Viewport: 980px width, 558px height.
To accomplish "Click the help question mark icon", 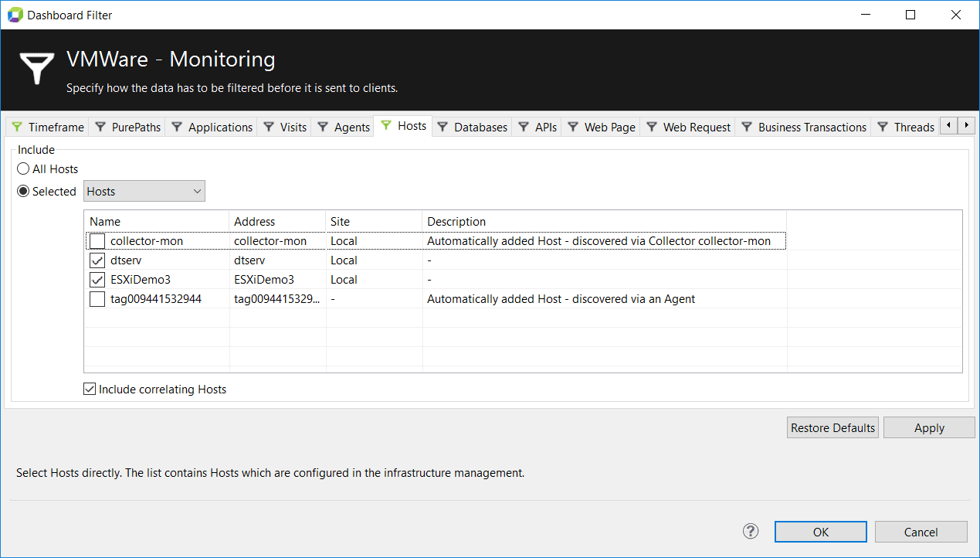I will click(751, 531).
